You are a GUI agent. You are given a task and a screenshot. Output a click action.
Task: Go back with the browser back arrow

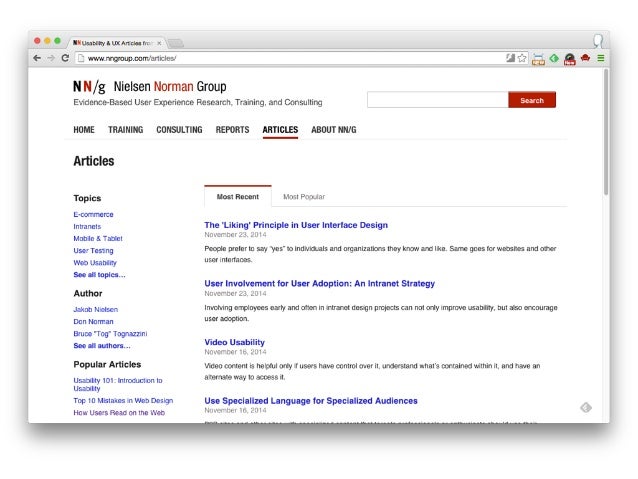point(37,58)
